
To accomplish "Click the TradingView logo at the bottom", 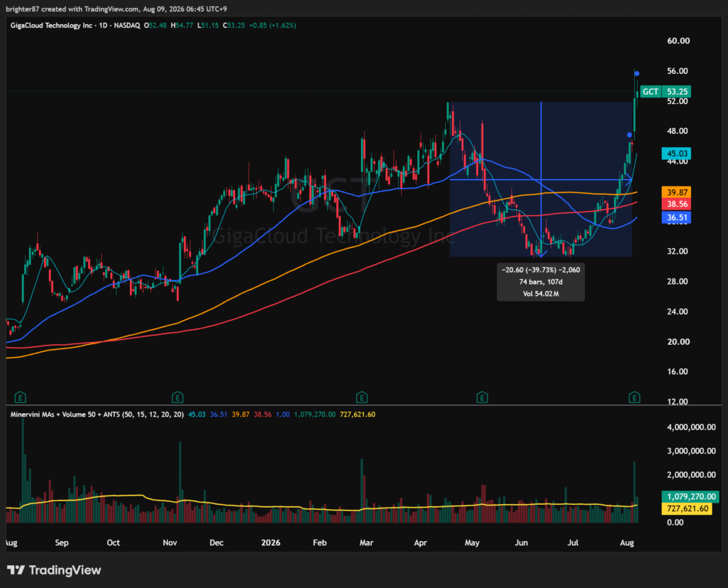I will click(54, 570).
